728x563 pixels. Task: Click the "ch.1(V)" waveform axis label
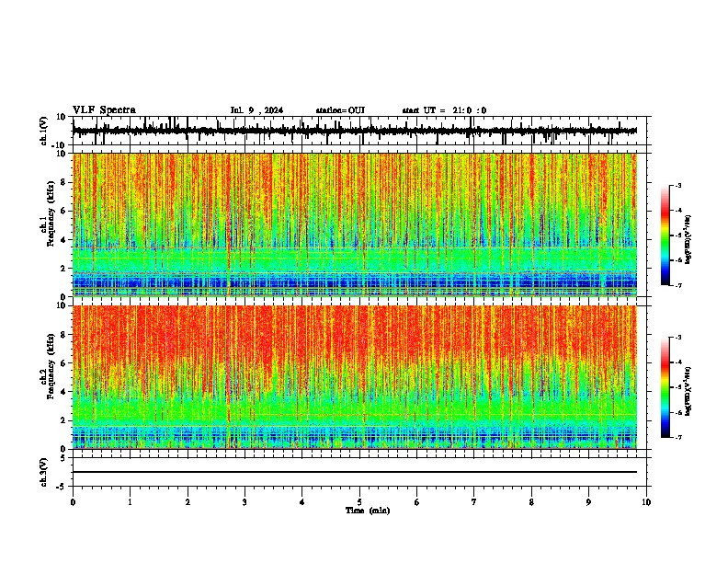click(44, 131)
